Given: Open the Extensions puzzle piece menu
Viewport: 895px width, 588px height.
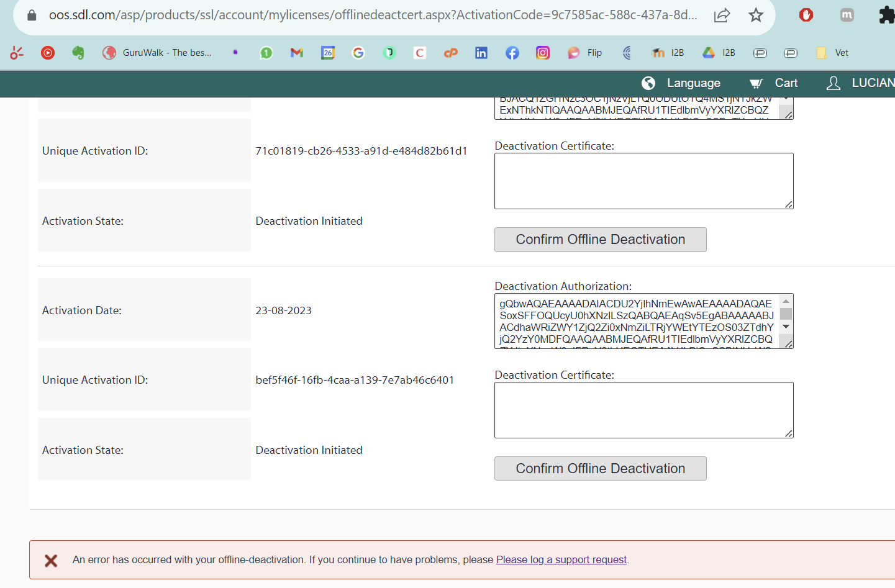Looking at the screenshot, I should [x=887, y=15].
